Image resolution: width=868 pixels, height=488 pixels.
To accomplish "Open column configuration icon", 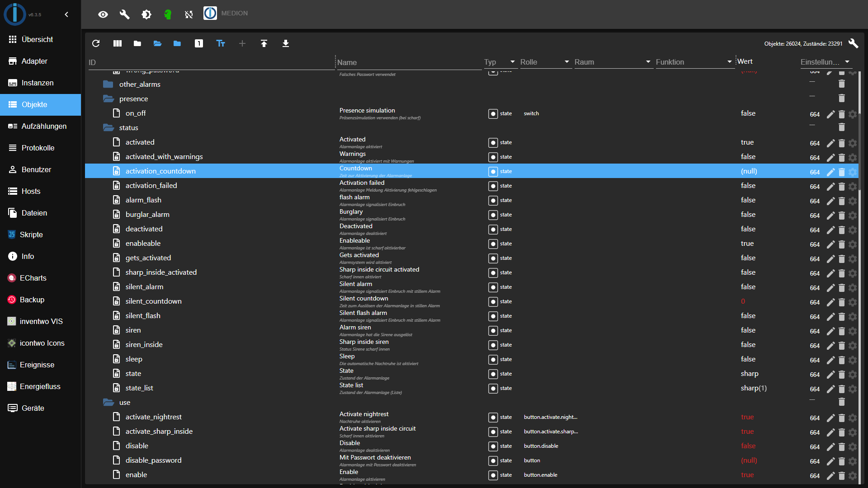I will [x=118, y=43].
